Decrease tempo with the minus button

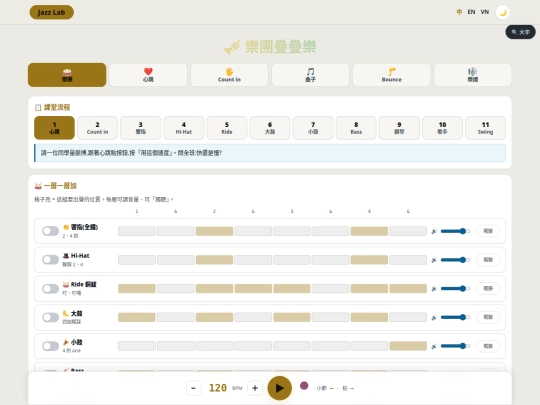(x=194, y=388)
